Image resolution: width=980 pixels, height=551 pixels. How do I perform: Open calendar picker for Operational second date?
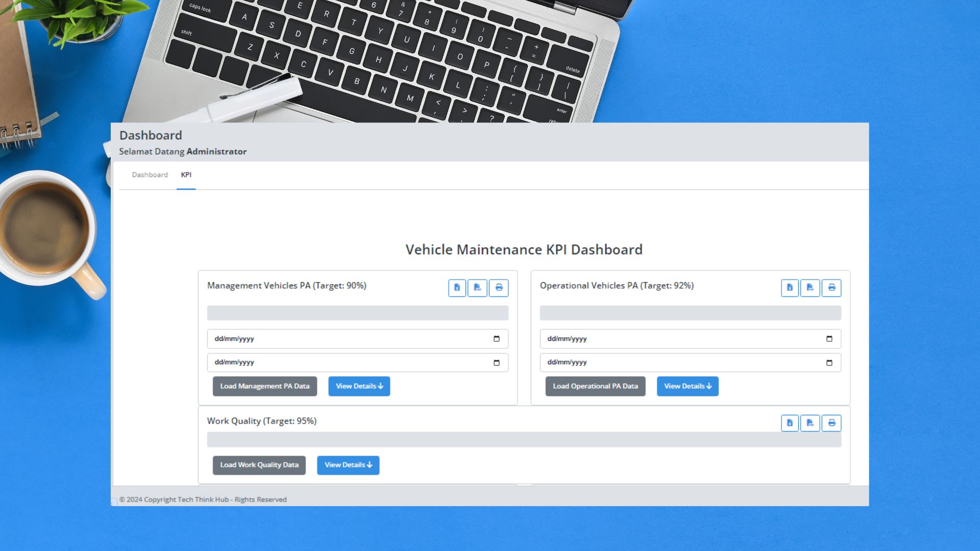[x=829, y=363]
